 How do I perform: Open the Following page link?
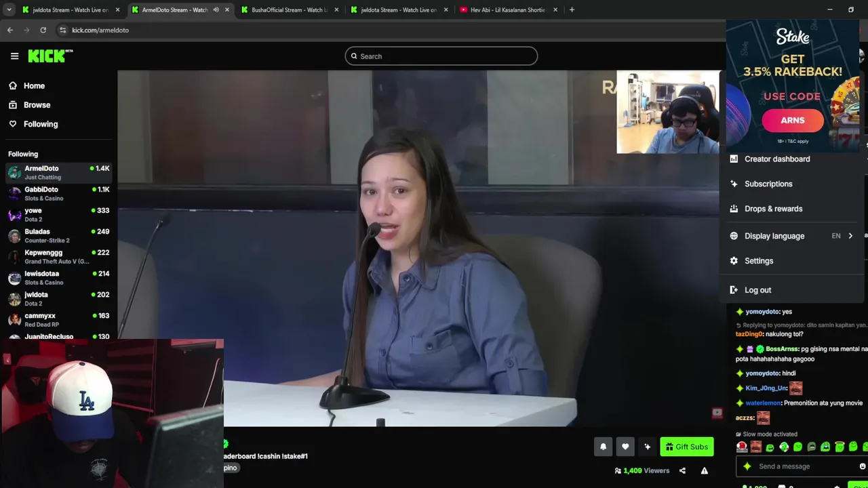[41, 124]
